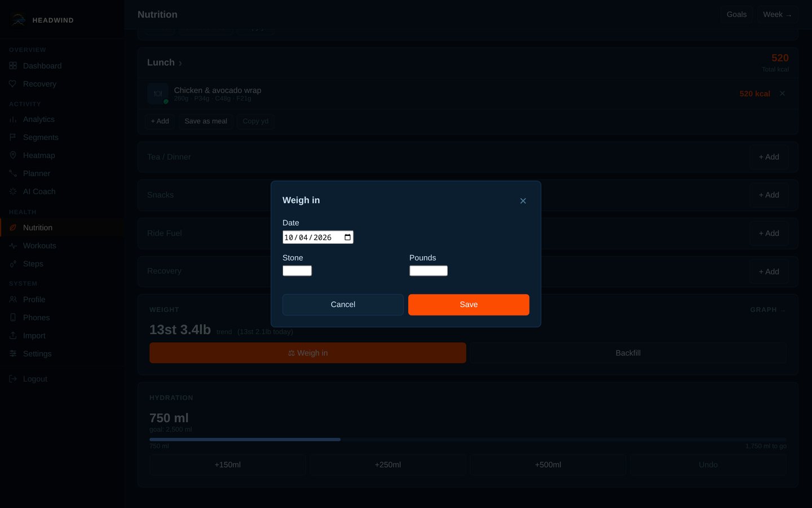Add food to Tea / Dinner
Screen dimensions: 812x508
click(769, 157)
